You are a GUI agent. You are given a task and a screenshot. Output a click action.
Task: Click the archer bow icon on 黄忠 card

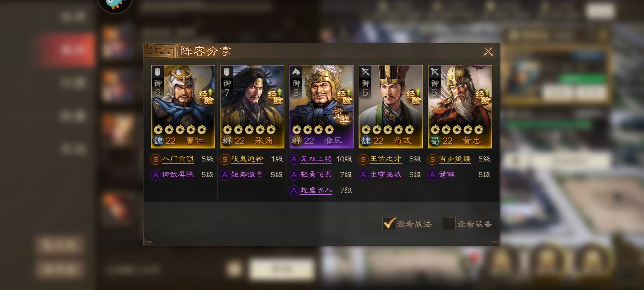pos(434,72)
